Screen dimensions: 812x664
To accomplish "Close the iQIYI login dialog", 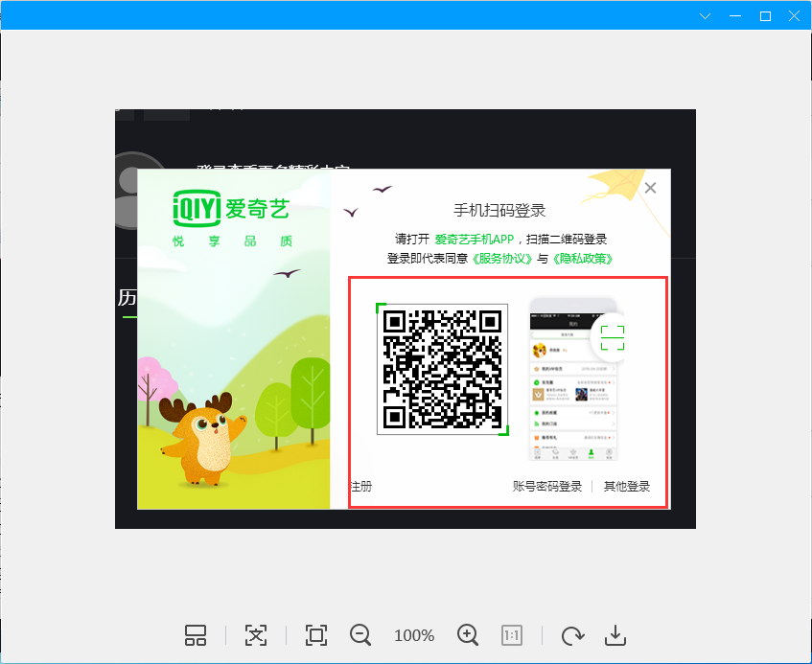I will pyautogui.click(x=650, y=188).
